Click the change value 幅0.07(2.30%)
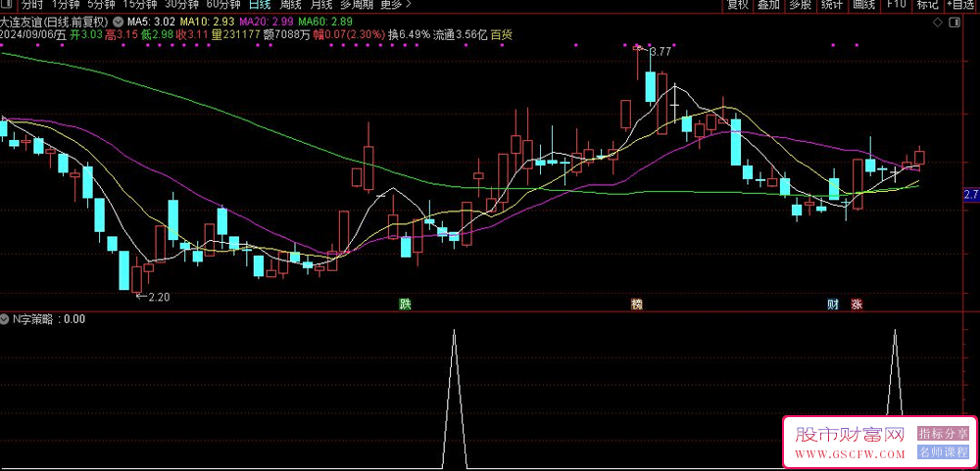The width and height of the screenshot is (980, 471). coord(348,35)
